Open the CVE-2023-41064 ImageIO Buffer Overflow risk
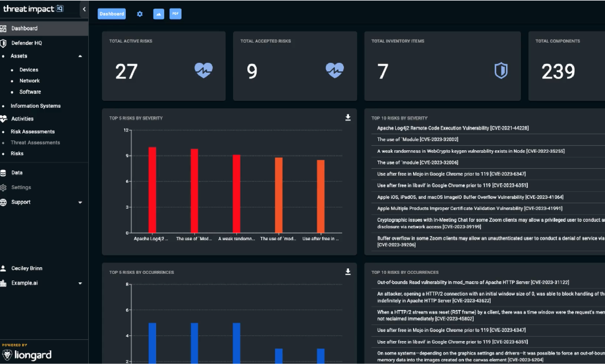 (x=470, y=197)
